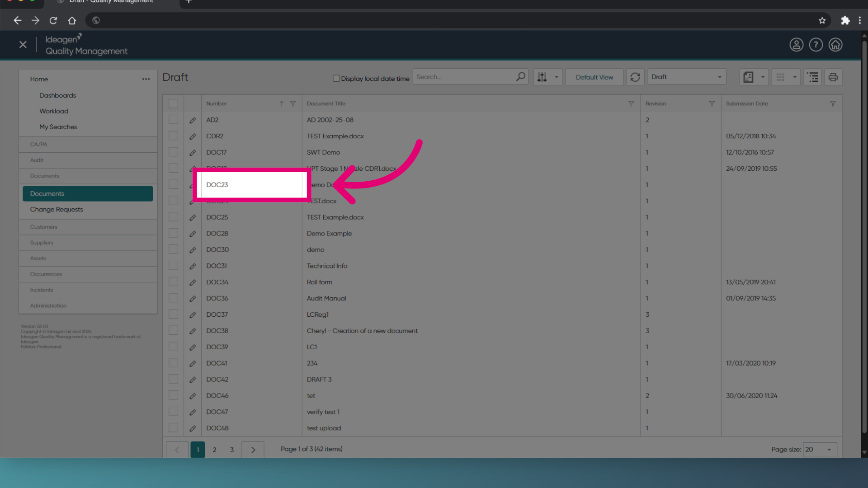Check the select-all header checkbox

pos(173,103)
